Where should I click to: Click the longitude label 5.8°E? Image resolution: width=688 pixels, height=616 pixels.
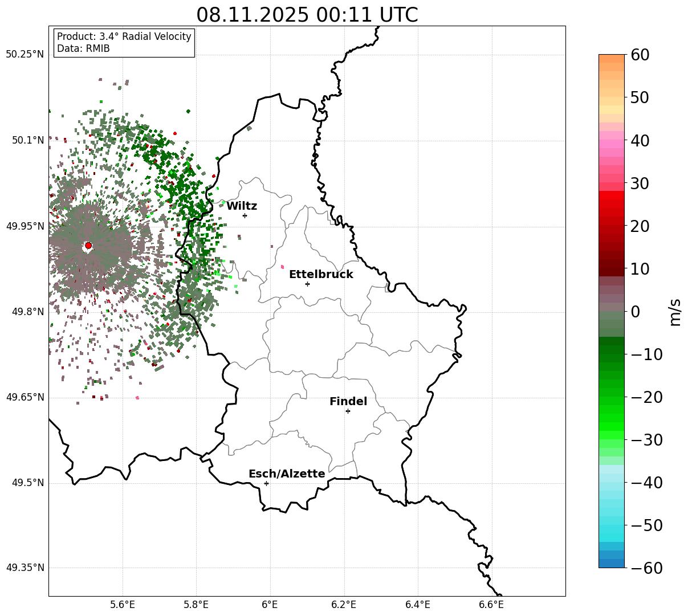[x=197, y=605]
